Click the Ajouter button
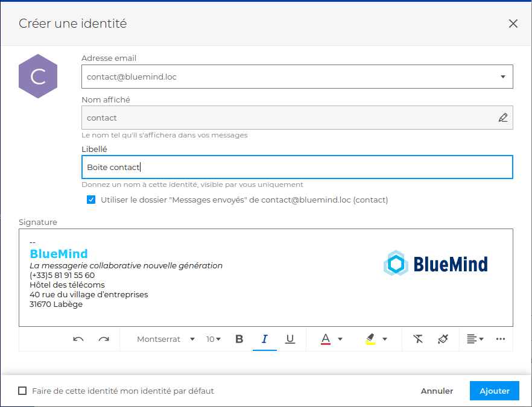The width and height of the screenshot is (532, 407). click(x=494, y=391)
